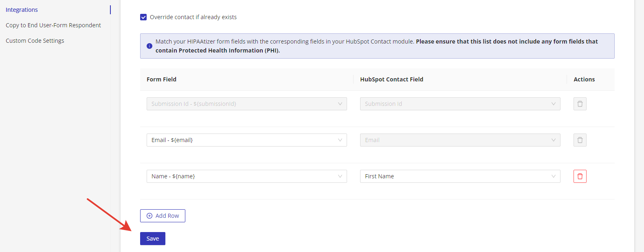Click the disabled Email HubSpot field dropdown
The width and height of the screenshot is (644, 252).
(460, 140)
